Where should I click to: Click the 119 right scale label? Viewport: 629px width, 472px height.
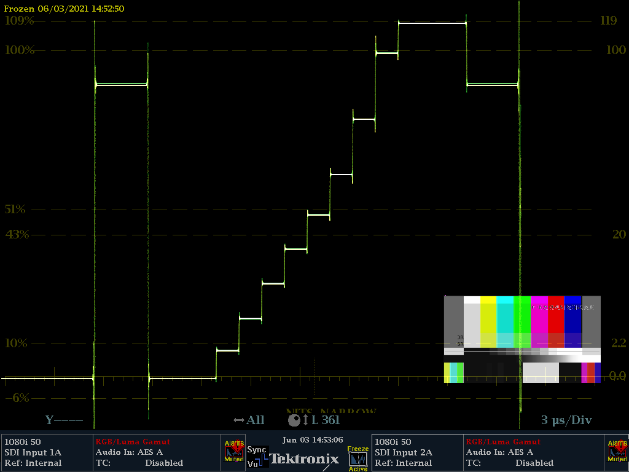pos(609,20)
